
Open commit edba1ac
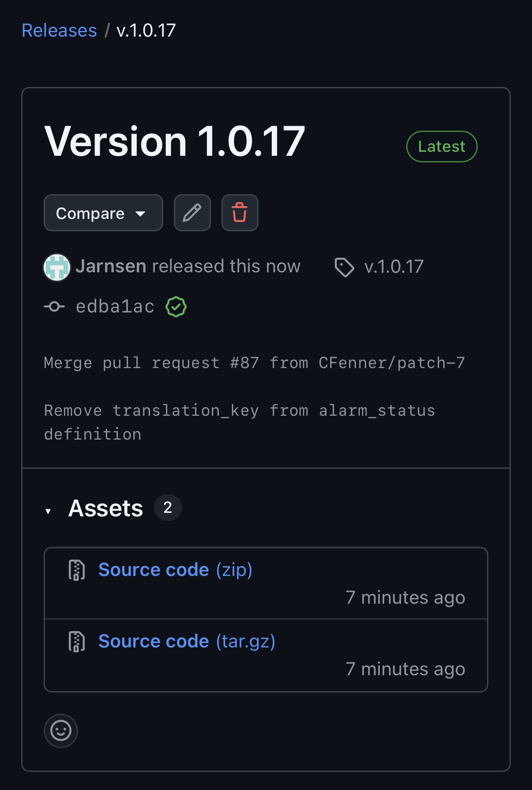115,306
